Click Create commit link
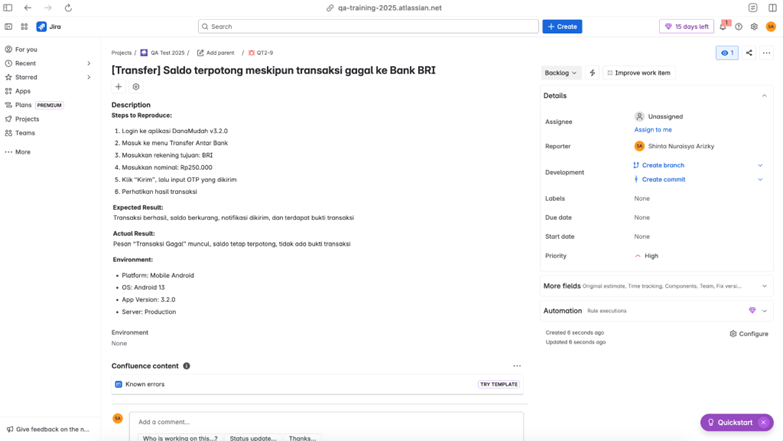 [x=663, y=179]
